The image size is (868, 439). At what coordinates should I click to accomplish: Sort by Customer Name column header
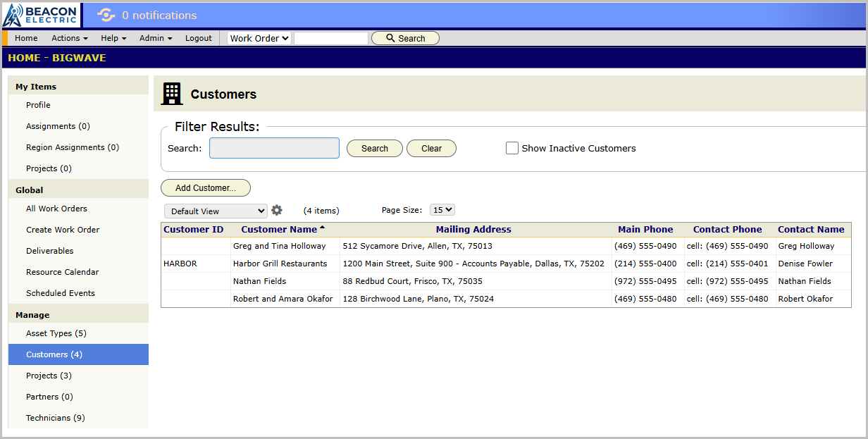279,229
